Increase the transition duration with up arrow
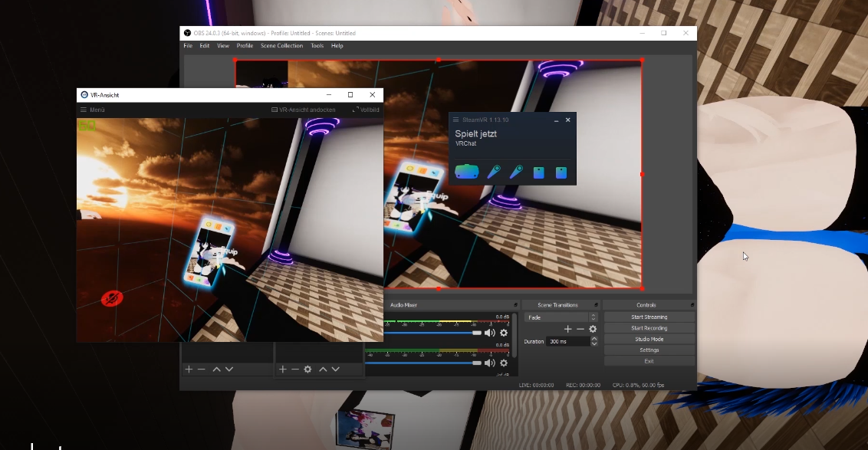Screen dimensions: 868x450 [x=593, y=339]
